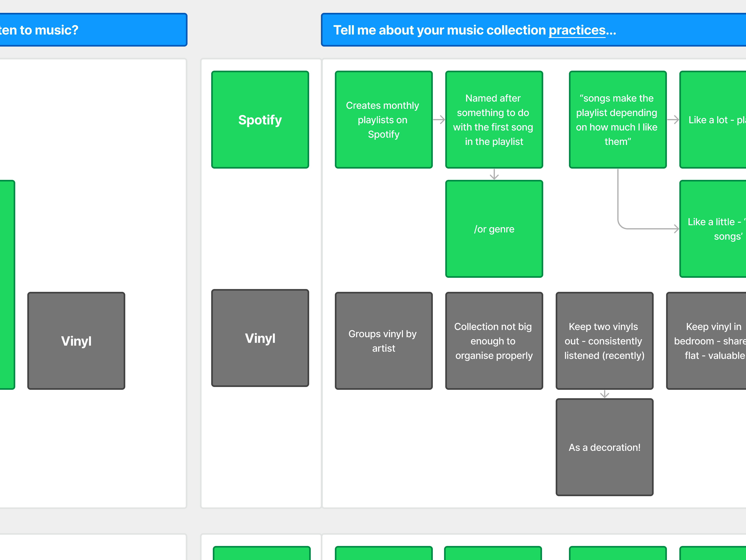Click arrow between monthly playlists and Named after
This screenshot has width=746, height=560.
point(439,119)
